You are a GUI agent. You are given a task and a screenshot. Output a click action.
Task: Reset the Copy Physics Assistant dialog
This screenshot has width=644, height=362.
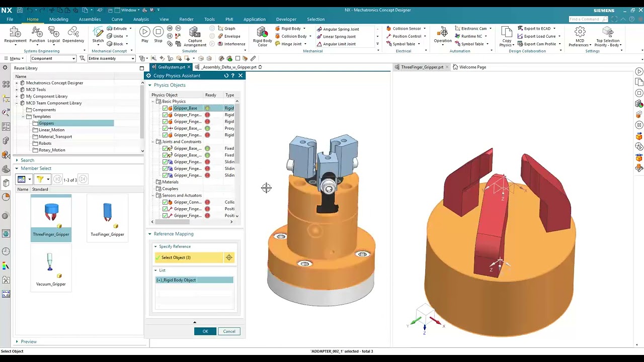pos(226,75)
